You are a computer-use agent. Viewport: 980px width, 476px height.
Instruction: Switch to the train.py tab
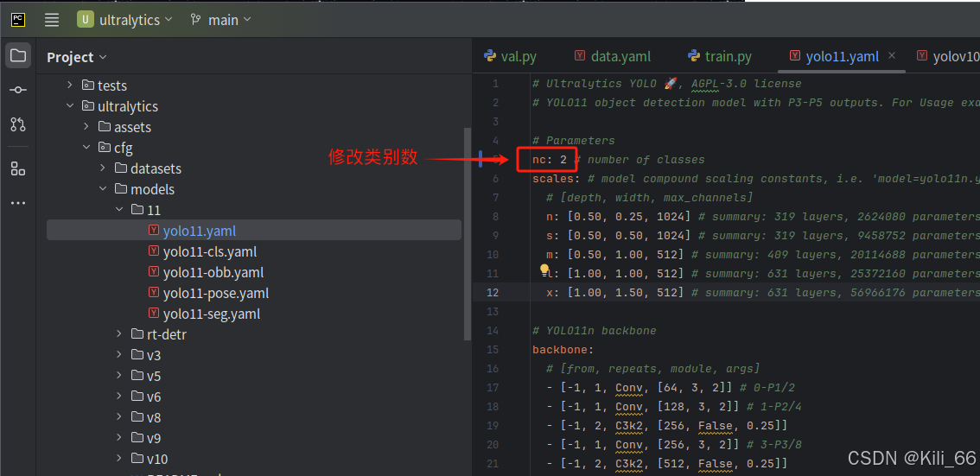pos(719,56)
